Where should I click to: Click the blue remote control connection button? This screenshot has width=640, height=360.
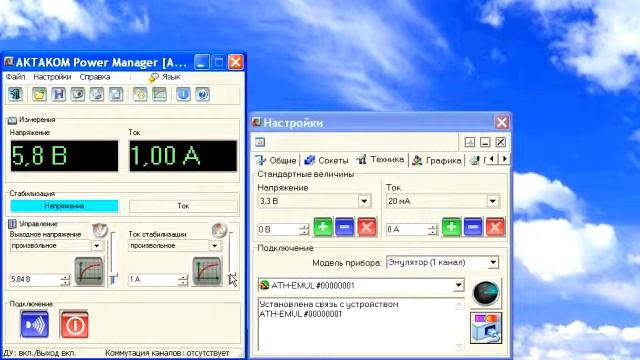[35, 324]
